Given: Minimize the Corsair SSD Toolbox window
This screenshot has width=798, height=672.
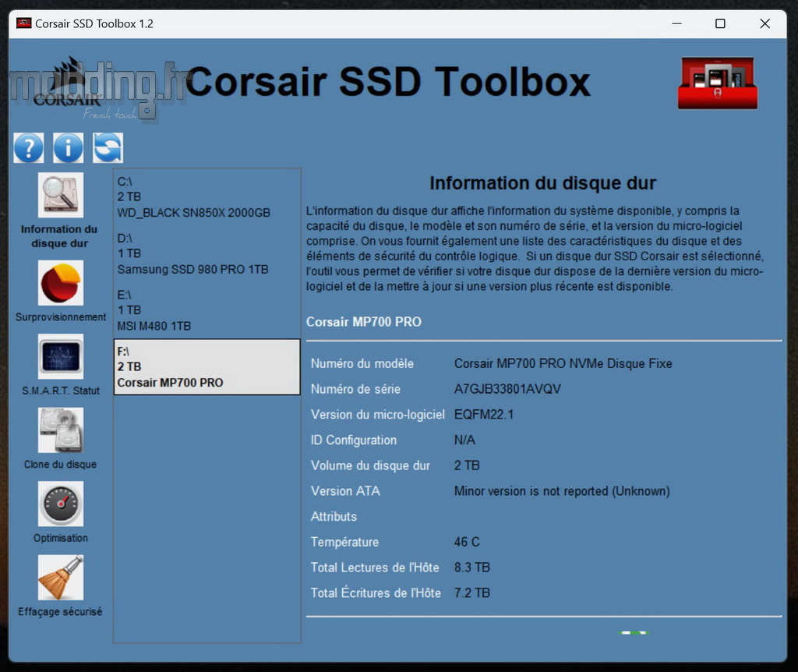Looking at the screenshot, I should coord(677,23).
